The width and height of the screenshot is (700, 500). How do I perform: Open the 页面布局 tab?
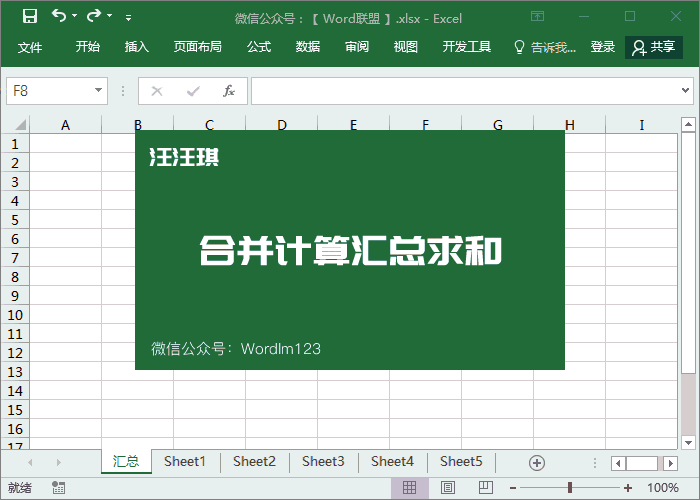[x=197, y=46]
